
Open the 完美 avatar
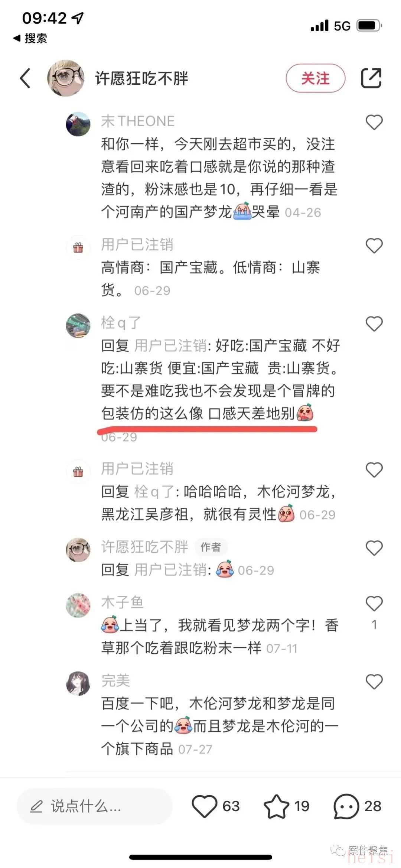pos(78,683)
